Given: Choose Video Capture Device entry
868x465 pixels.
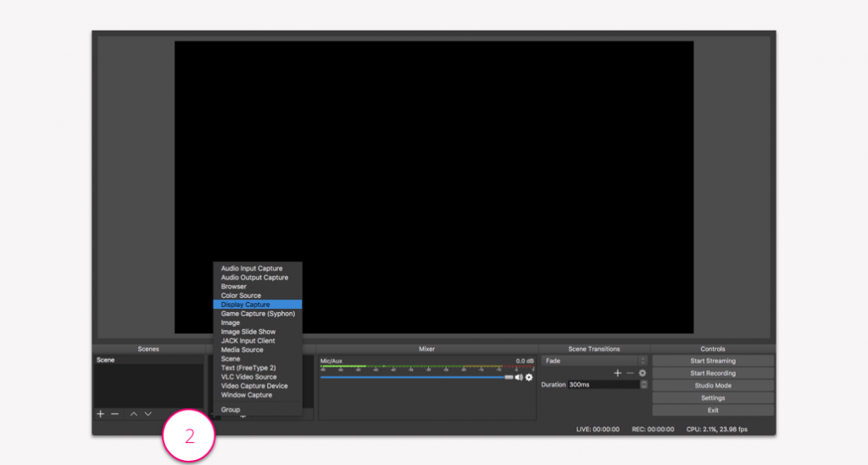Looking at the screenshot, I should tap(258, 386).
